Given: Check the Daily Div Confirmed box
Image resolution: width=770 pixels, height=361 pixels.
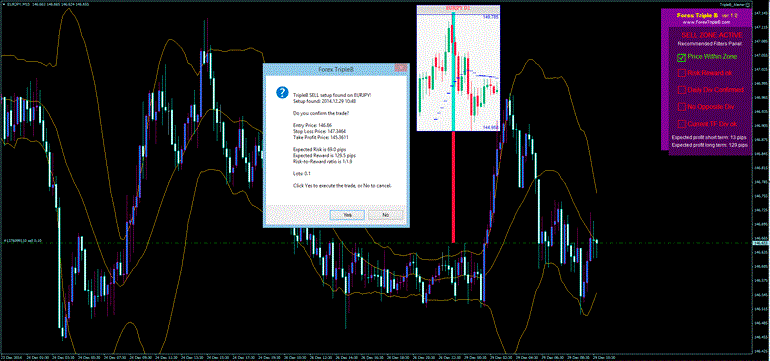Looking at the screenshot, I should coord(681,90).
